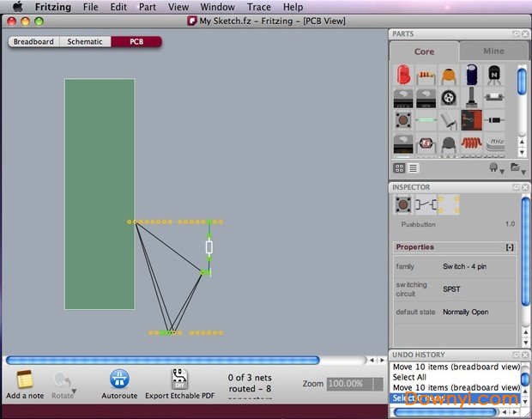The width and height of the screenshot is (532, 419).
Task: Select the pushbutton part in the parts bin
Action: 403,120
